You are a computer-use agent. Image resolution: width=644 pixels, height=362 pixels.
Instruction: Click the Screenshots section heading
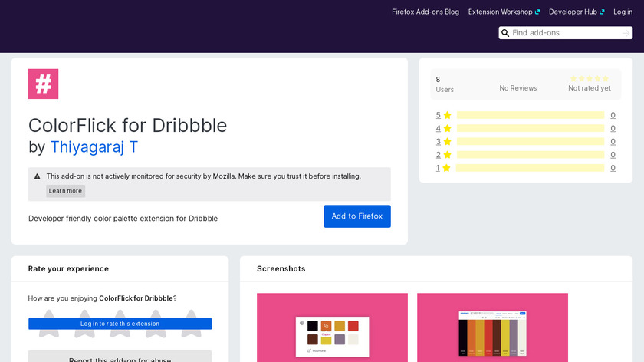click(x=281, y=268)
